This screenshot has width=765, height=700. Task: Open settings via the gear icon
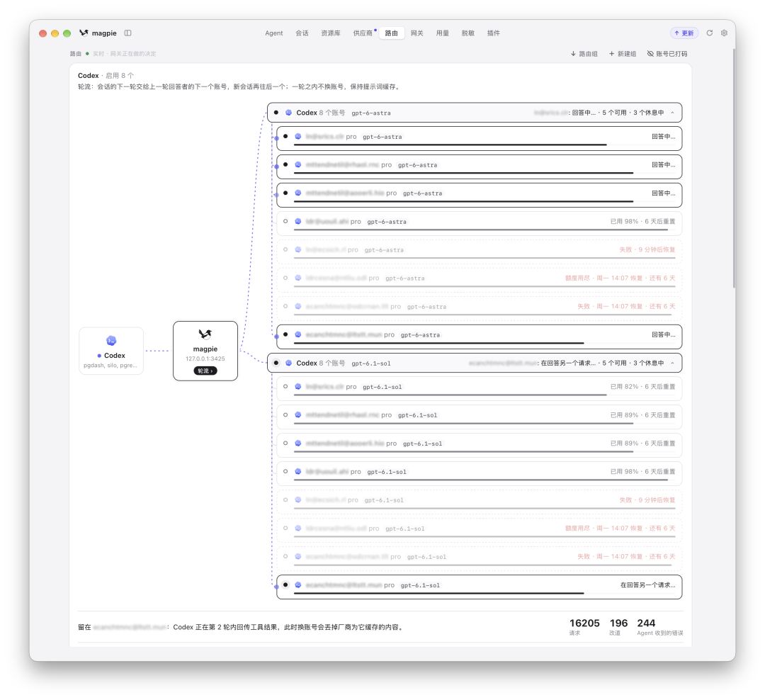point(724,33)
